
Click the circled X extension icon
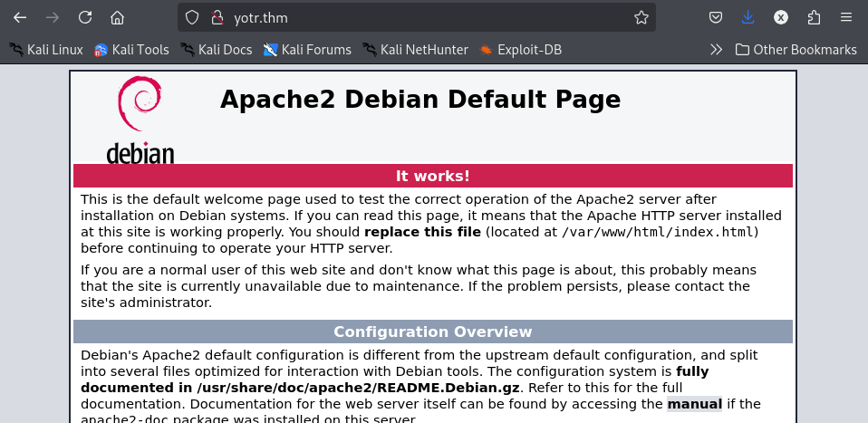pos(780,18)
